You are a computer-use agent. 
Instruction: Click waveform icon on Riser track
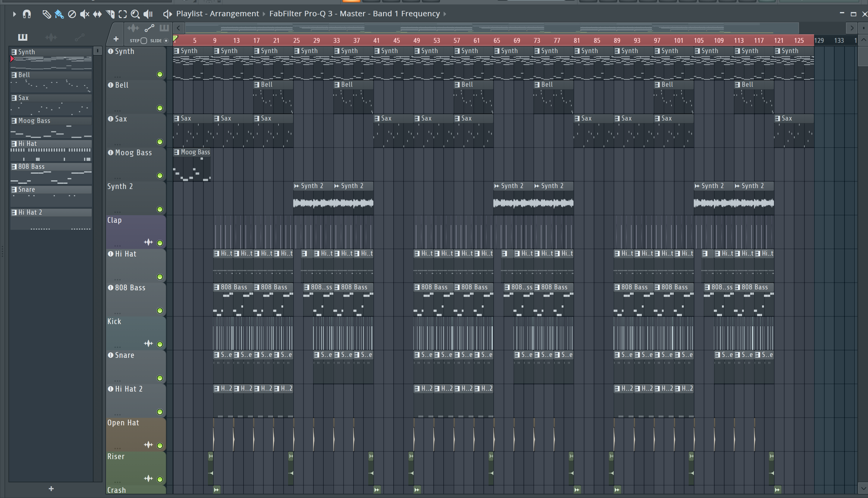coord(148,479)
